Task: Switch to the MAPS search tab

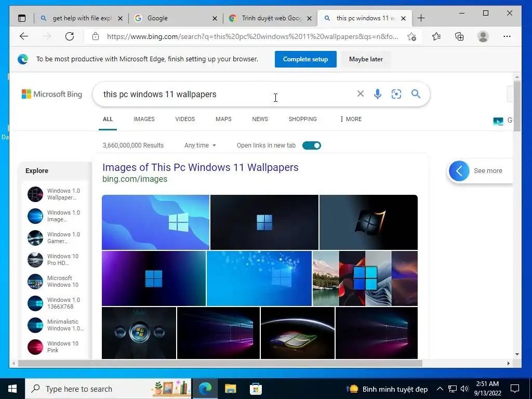Action: click(x=223, y=119)
